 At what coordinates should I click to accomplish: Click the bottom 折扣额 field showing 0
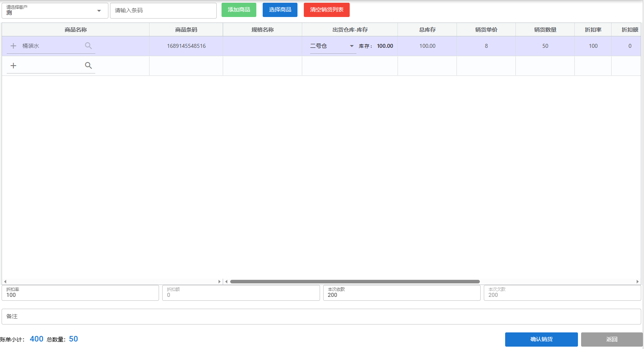241,293
